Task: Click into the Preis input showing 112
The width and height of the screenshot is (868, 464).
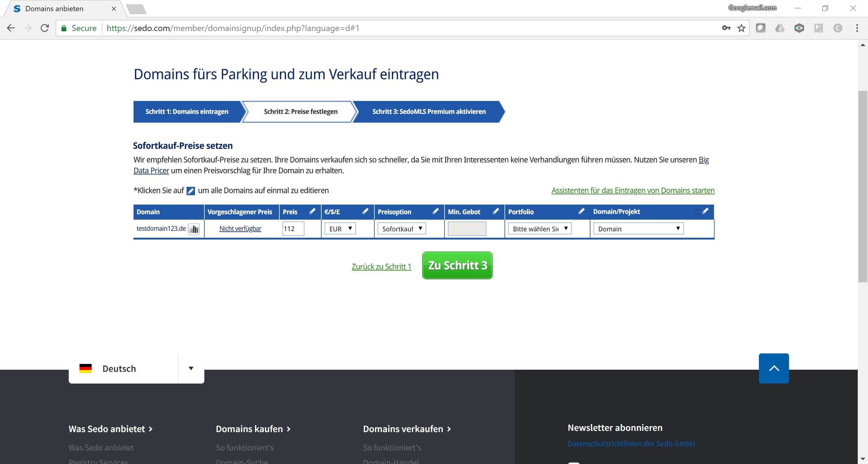Action: (x=293, y=229)
